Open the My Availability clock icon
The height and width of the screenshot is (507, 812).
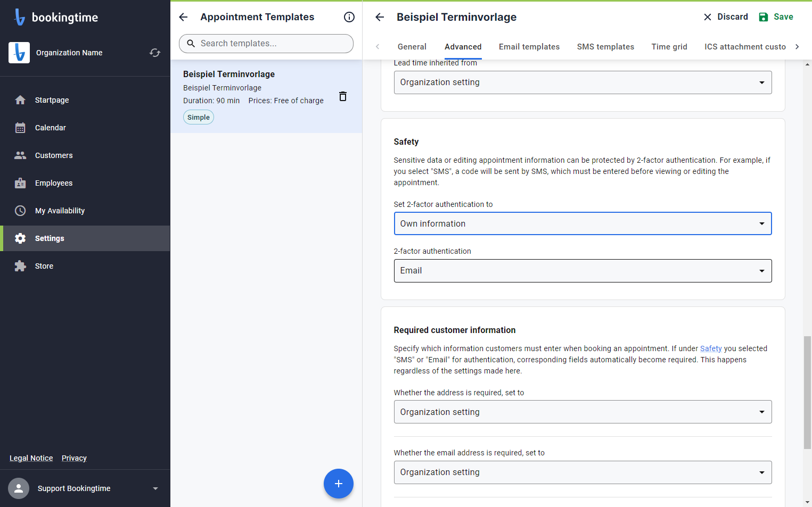click(x=20, y=211)
